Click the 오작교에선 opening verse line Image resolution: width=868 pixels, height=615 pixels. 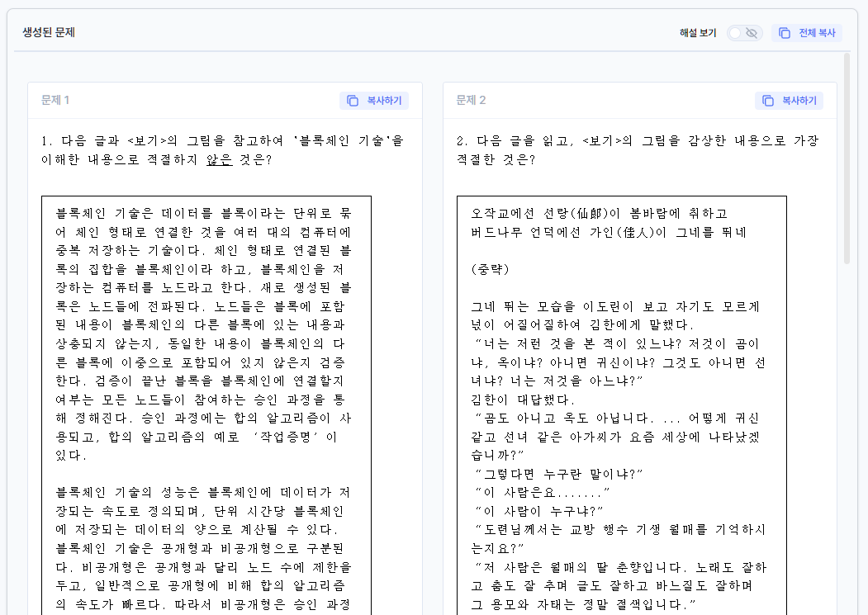(599, 213)
